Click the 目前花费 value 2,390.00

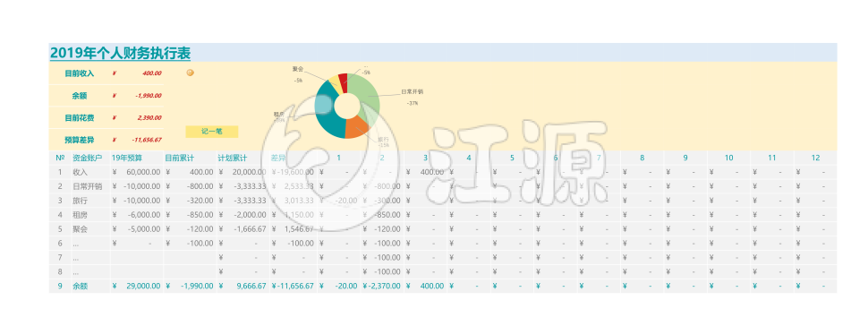[149, 117]
